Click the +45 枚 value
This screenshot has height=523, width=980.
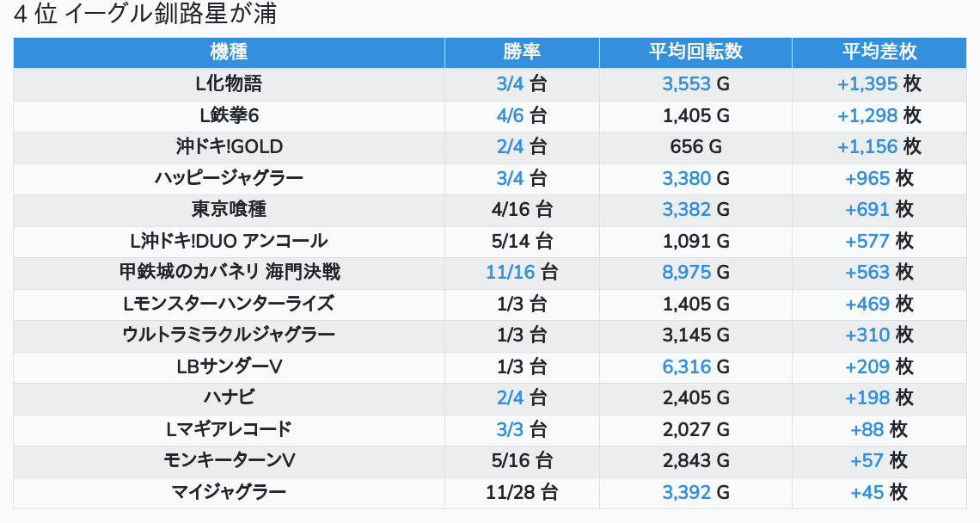click(879, 492)
